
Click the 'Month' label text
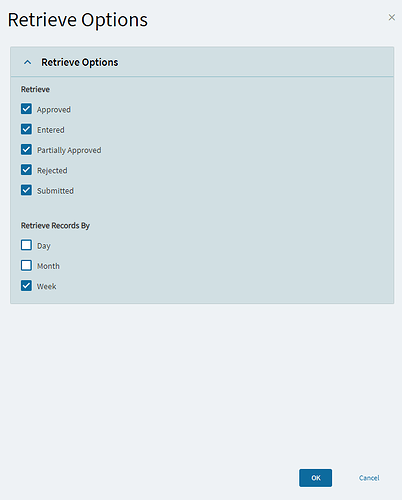pos(48,266)
